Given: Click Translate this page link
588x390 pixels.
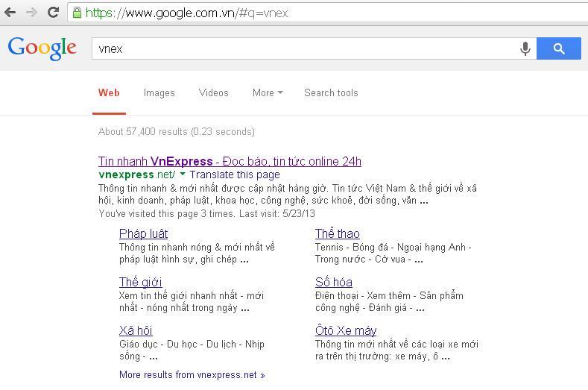Looking at the screenshot, I should pos(235,174).
